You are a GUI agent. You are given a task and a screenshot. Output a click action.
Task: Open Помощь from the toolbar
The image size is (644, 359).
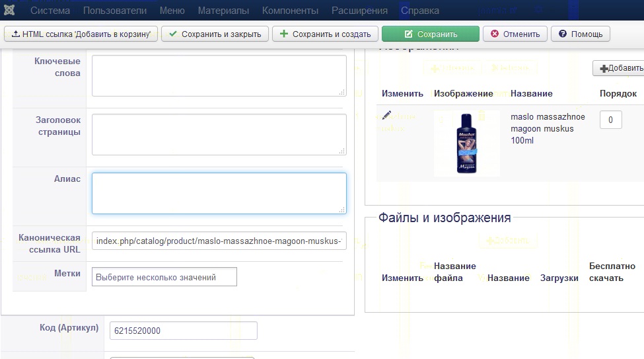click(581, 34)
